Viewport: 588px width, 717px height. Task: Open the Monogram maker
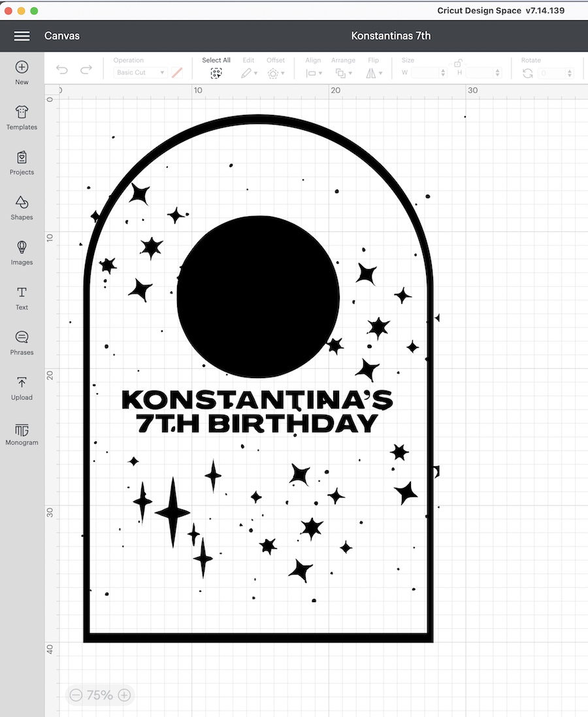[x=22, y=434]
